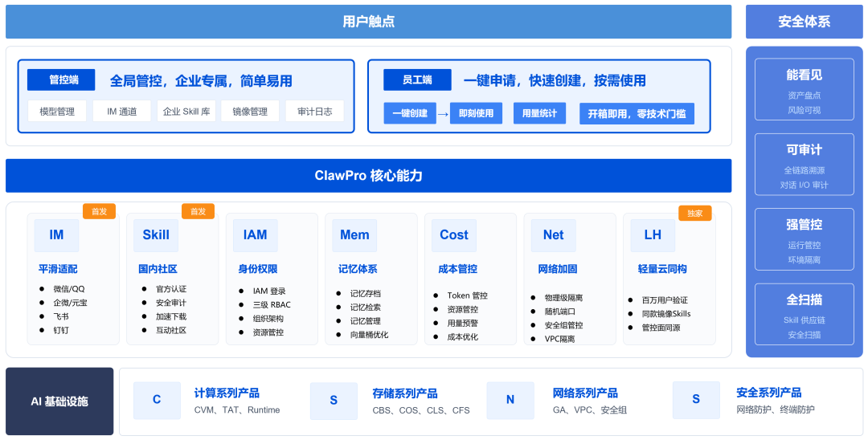Click the S icon for 存储系列产品
Viewport: 868px width, 440px height.
click(334, 401)
